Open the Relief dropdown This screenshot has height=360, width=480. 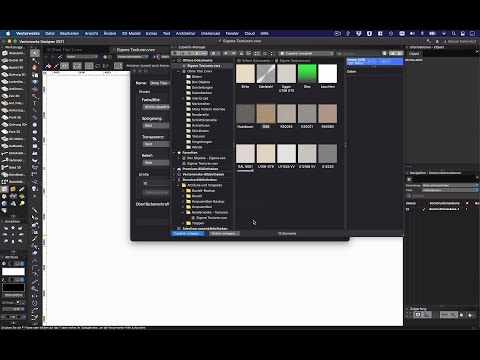156,163
